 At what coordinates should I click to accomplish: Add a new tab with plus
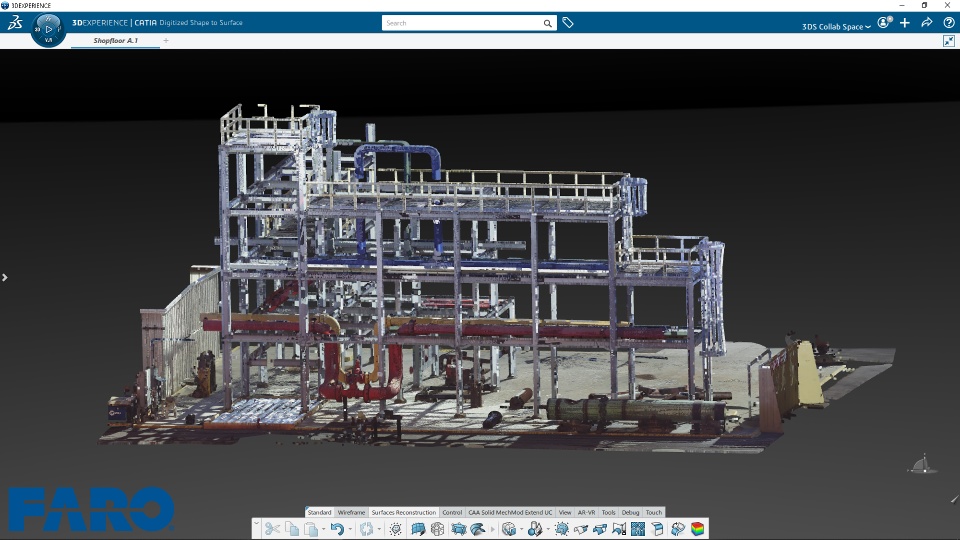tap(166, 40)
